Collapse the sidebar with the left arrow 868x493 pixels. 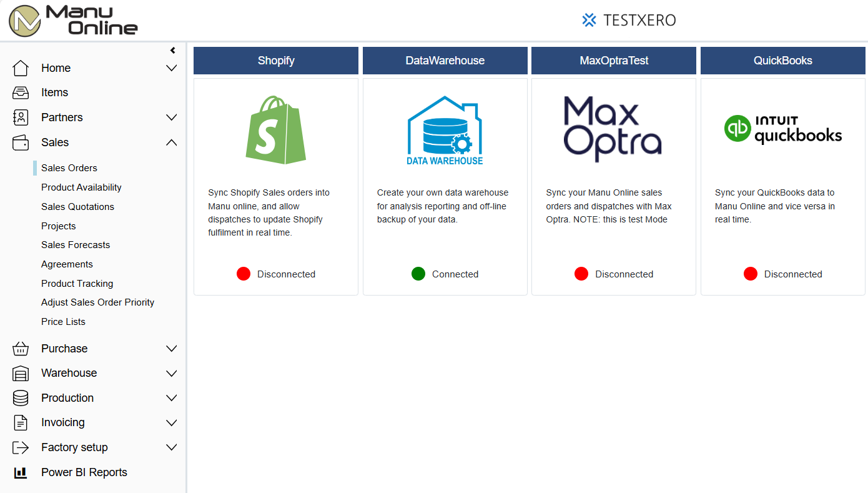pyautogui.click(x=173, y=51)
